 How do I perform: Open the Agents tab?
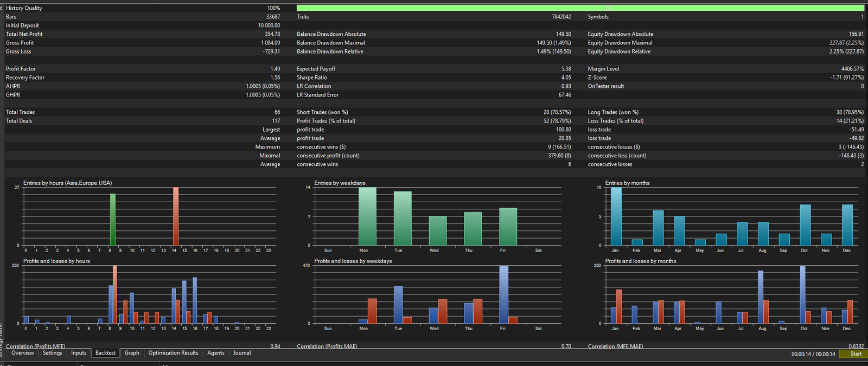coord(216,353)
